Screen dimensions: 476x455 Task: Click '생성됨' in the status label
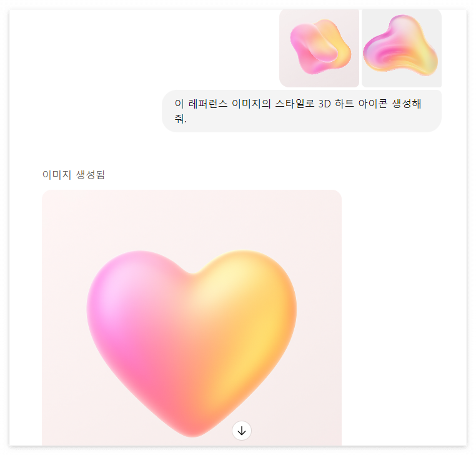click(90, 175)
